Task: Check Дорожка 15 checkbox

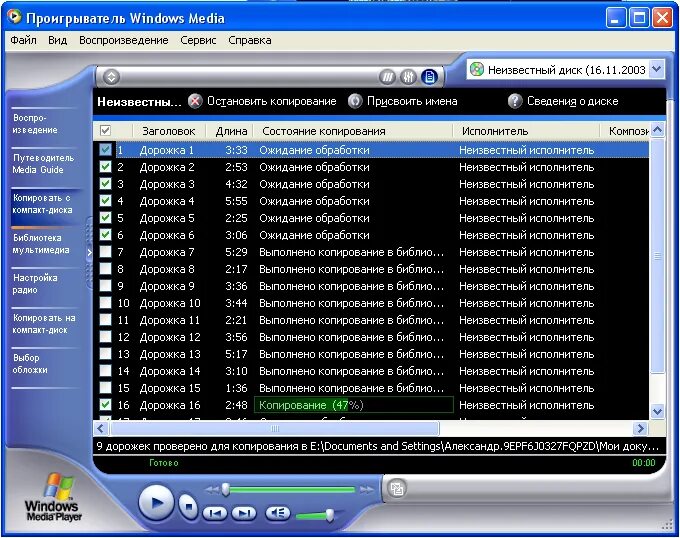Action: point(105,388)
